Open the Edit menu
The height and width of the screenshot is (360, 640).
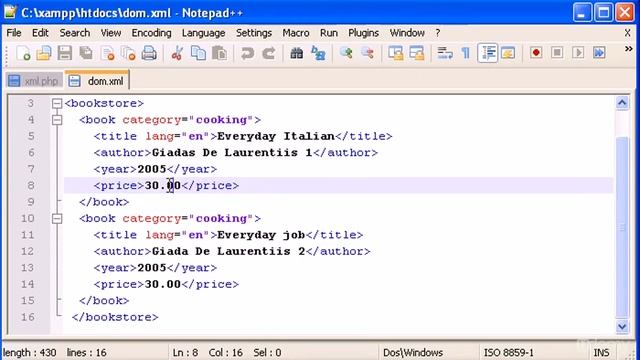[40, 33]
